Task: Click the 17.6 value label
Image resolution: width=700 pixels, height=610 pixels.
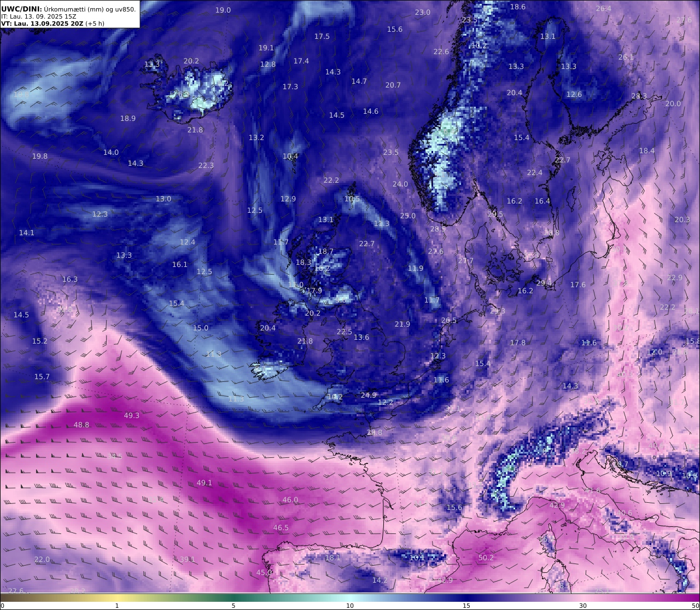Action: pos(577,285)
